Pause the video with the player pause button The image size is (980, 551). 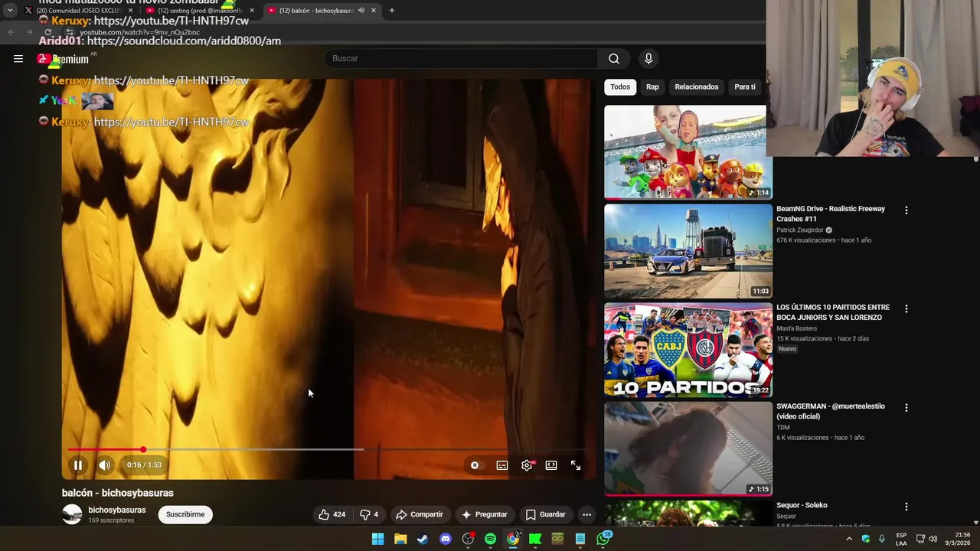(x=78, y=465)
